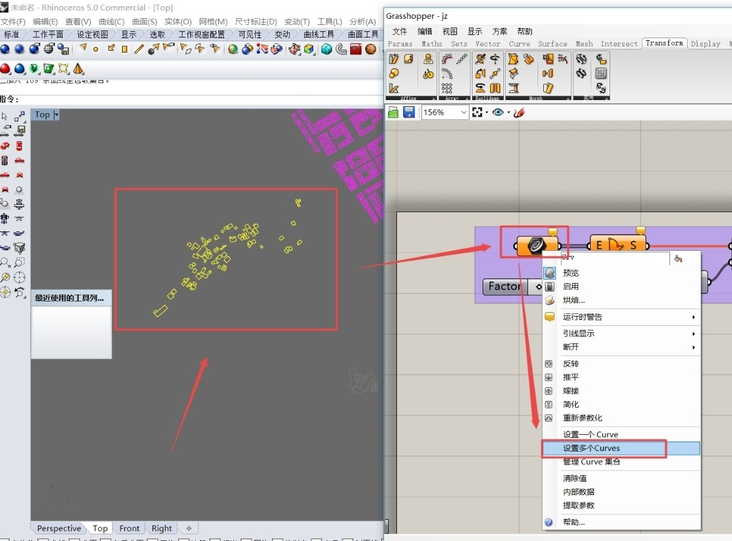Click the E/S curve component on canvas

617,245
